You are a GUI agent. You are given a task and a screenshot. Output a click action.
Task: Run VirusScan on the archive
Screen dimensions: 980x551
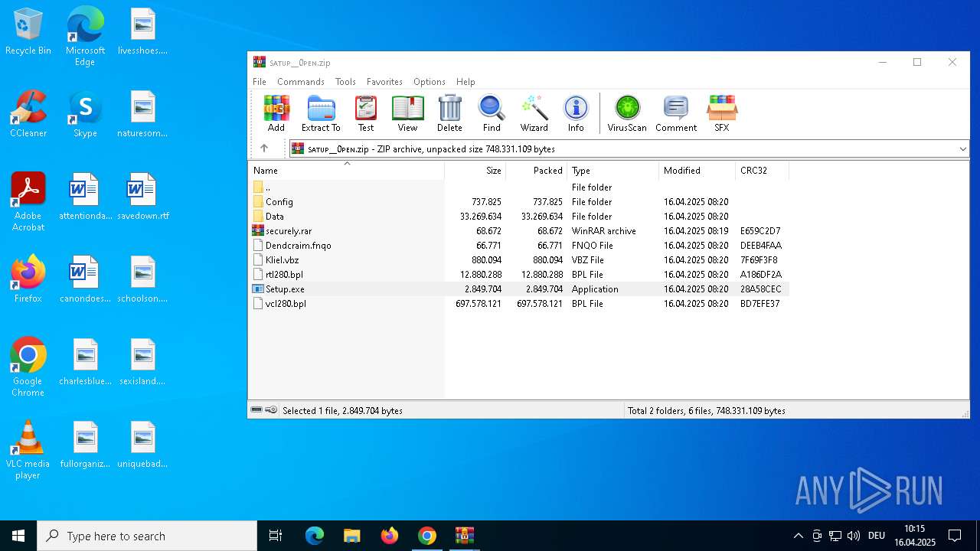(x=627, y=113)
